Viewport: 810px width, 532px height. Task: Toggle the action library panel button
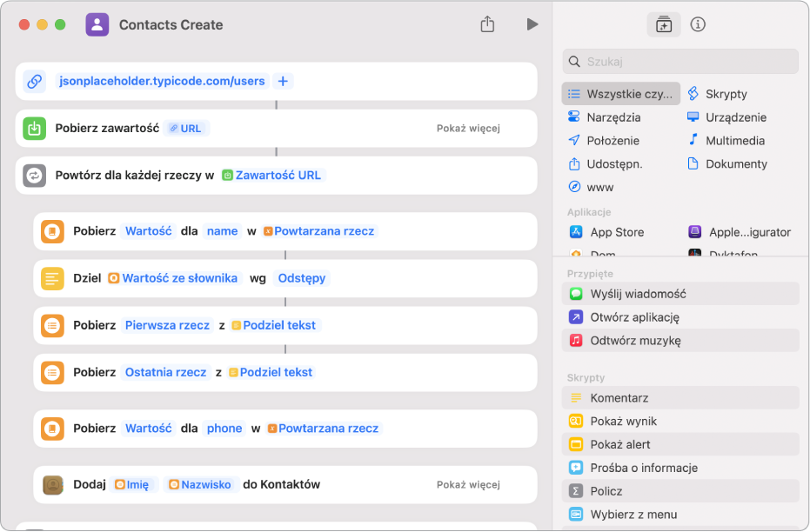(663, 24)
